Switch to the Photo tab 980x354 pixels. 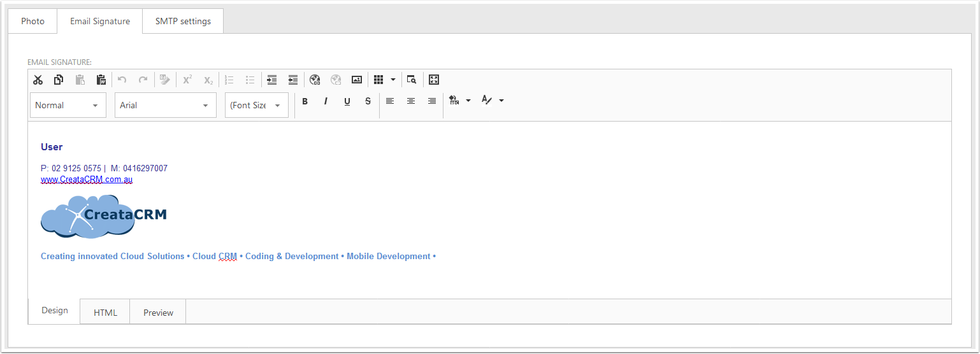coord(32,21)
